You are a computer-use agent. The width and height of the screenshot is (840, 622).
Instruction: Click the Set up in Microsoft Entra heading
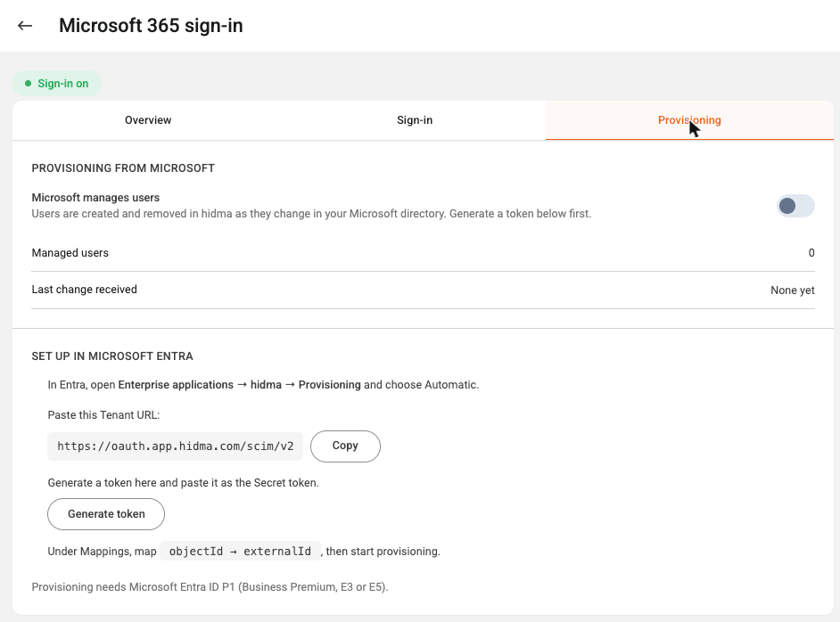click(x=112, y=356)
